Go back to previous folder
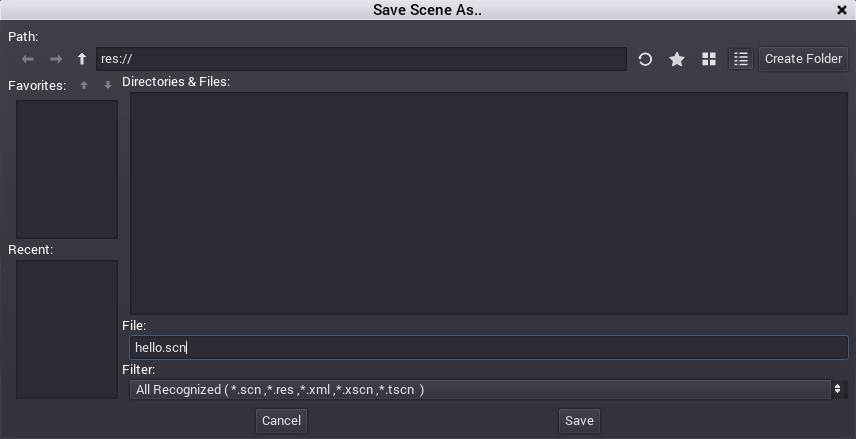 click(x=28, y=59)
